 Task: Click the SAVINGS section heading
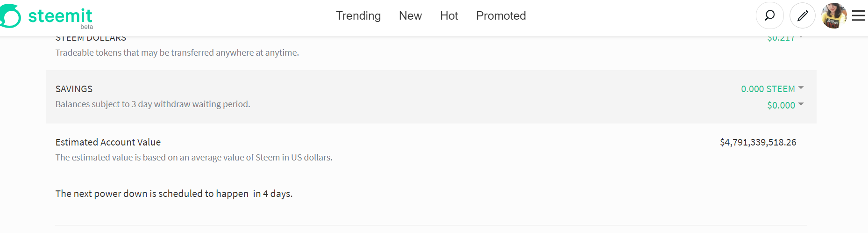coord(74,89)
